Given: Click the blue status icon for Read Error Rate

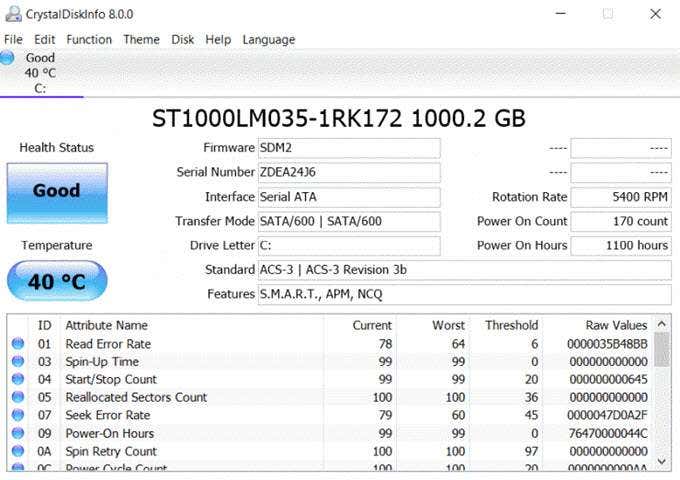Looking at the screenshot, I should tap(16, 344).
